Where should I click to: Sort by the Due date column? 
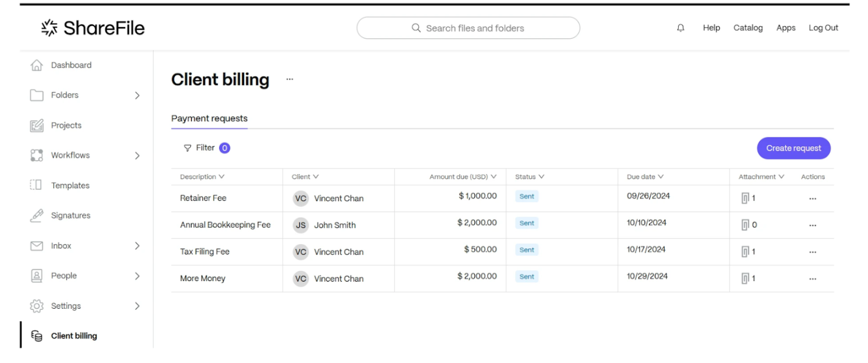(x=645, y=177)
